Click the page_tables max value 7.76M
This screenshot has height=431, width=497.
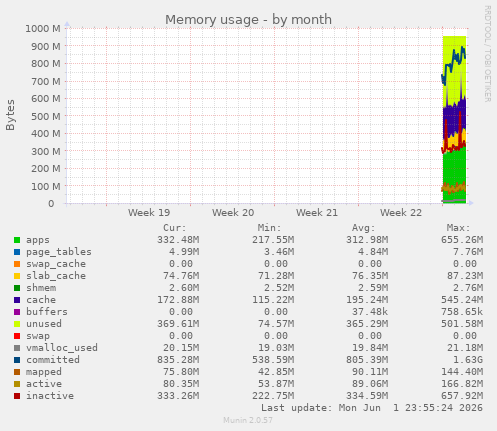click(x=468, y=252)
